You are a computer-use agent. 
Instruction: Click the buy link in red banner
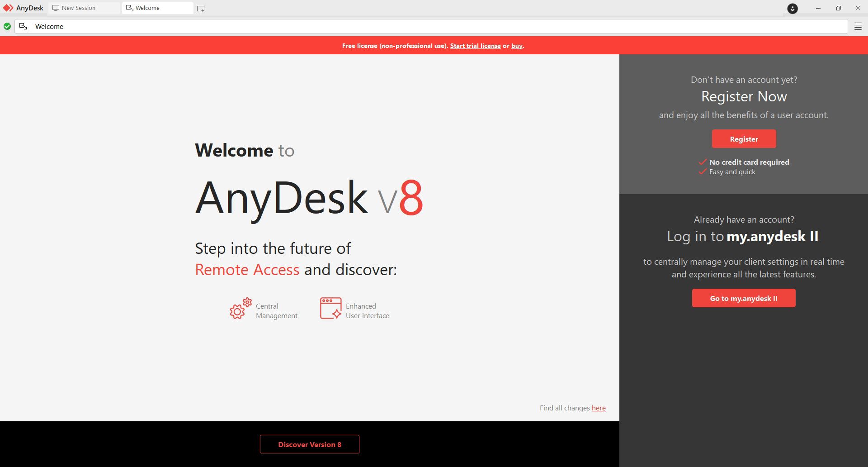pyautogui.click(x=517, y=46)
